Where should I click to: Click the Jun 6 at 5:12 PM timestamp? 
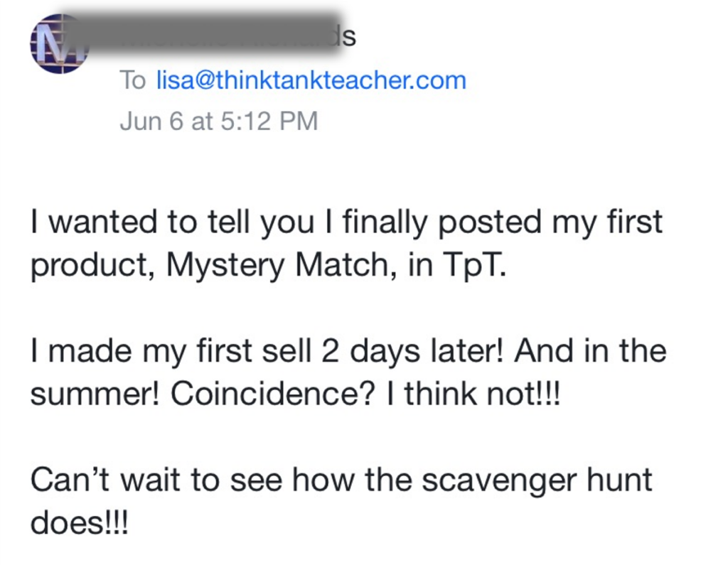[x=219, y=121]
